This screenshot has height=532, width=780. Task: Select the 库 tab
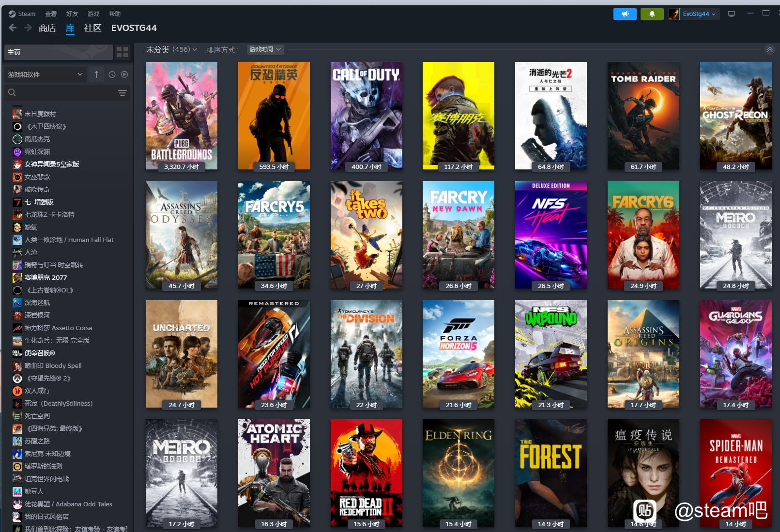click(x=70, y=28)
